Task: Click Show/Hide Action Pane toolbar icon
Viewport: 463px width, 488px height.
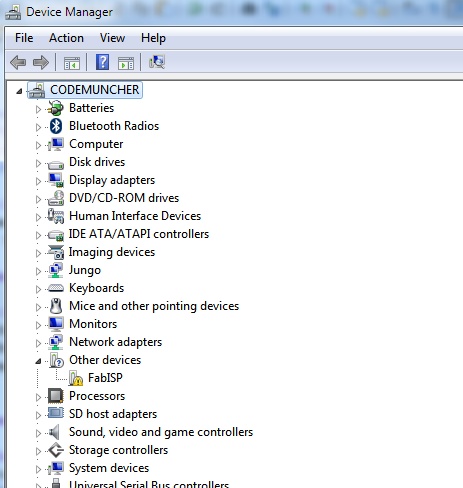Action: 126,63
